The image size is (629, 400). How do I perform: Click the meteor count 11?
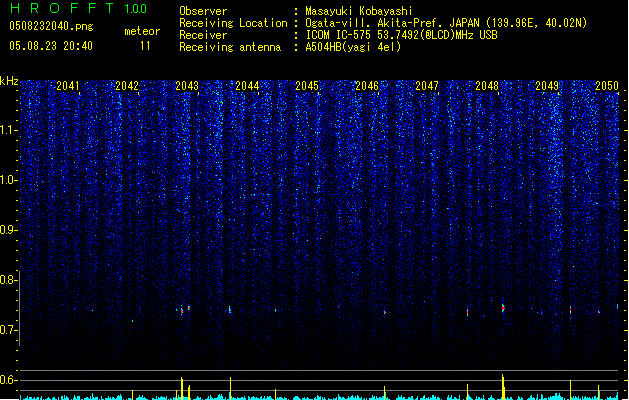tap(145, 46)
